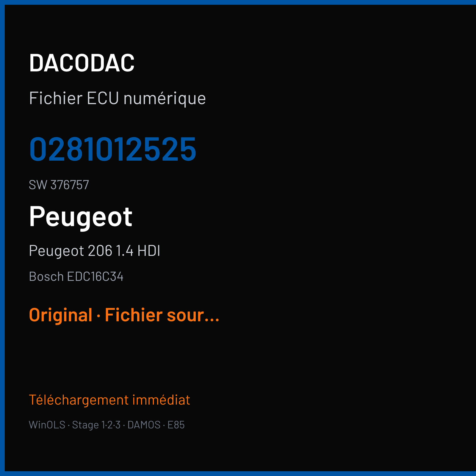476x476 pixels.
Task: Open the truncated Fichier sour... label
Action: [162, 315]
